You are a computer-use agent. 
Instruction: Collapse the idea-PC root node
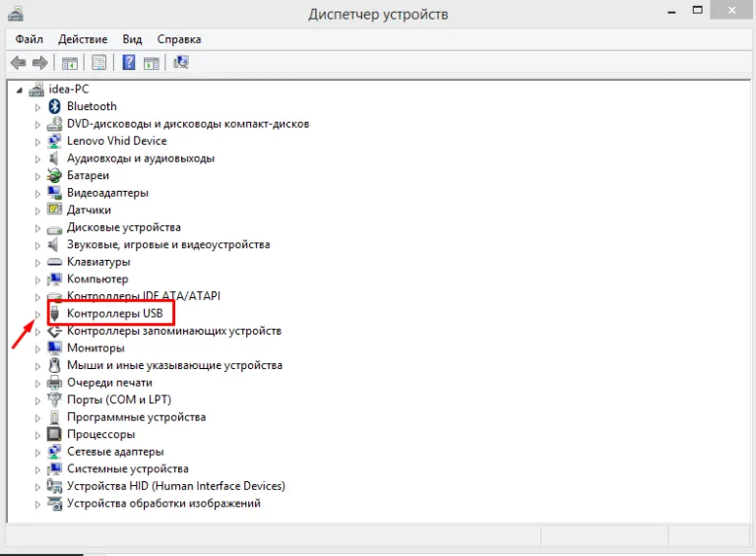point(20,91)
